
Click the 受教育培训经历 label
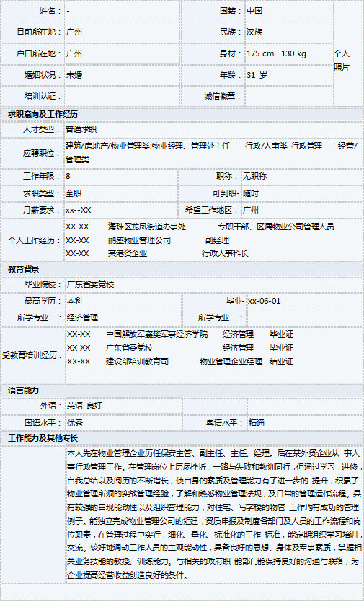click(x=32, y=355)
